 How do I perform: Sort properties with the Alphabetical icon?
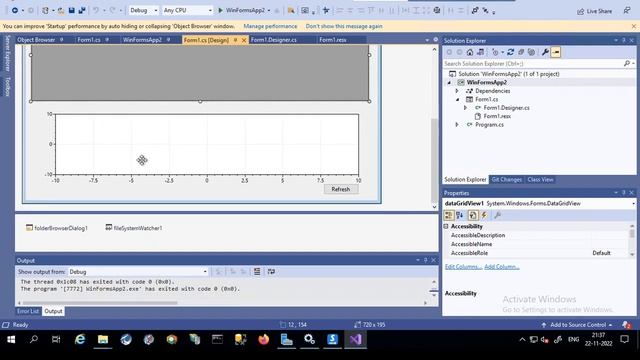[x=460, y=215]
